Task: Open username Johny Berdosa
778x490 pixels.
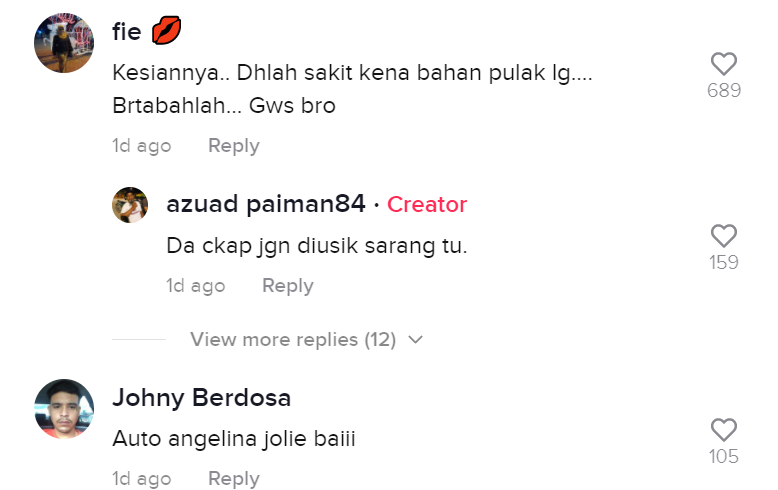Action: [201, 398]
